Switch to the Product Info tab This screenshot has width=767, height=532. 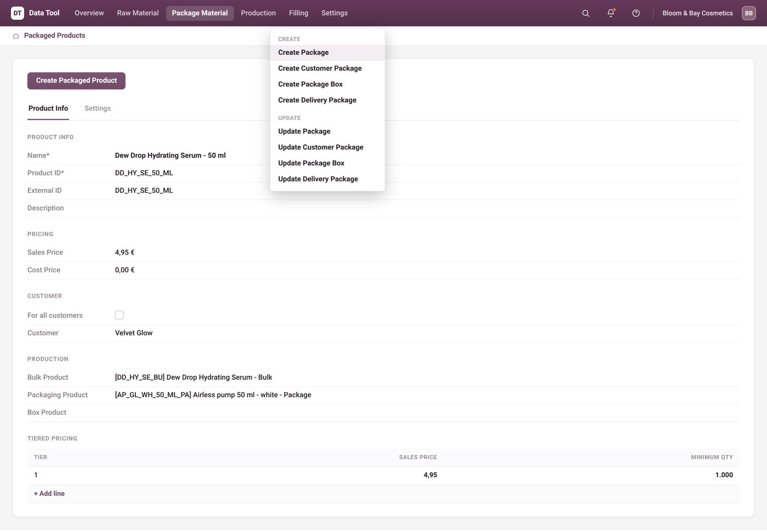coord(48,108)
